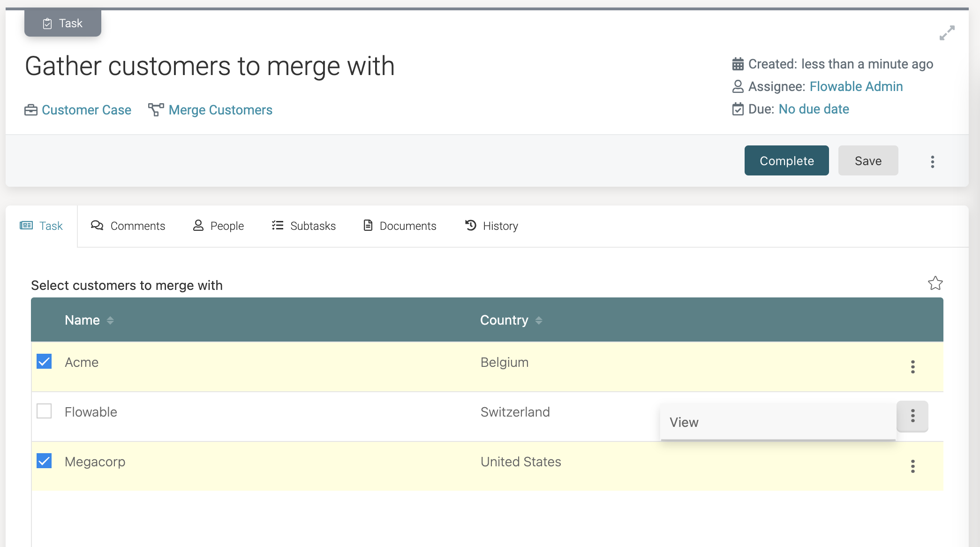Open the kebab menu next to Complete button
The height and width of the screenshot is (547, 980).
click(932, 161)
